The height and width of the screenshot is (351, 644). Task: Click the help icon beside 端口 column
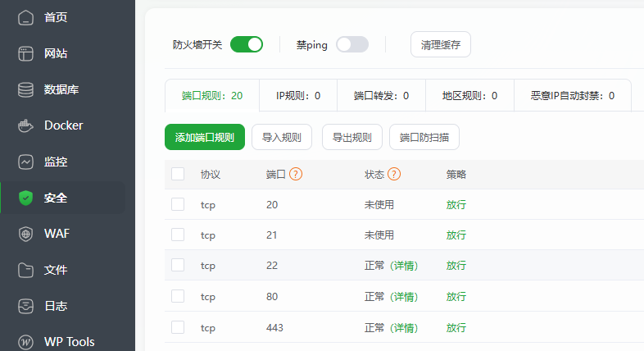[297, 174]
